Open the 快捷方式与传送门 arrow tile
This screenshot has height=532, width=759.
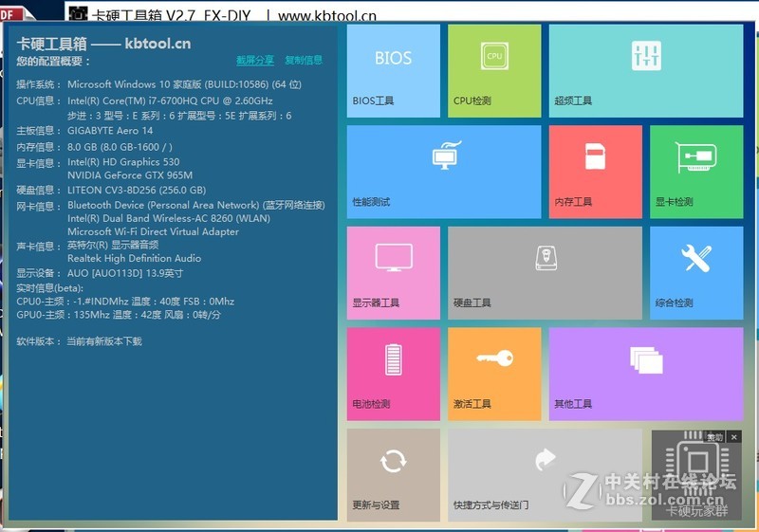pyautogui.click(x=545, y=475)
